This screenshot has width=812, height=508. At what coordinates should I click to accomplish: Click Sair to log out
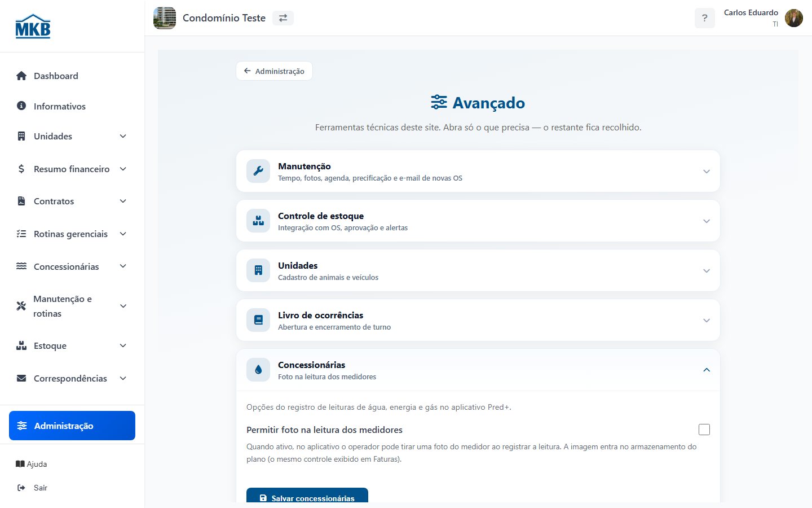pos(33,488)
